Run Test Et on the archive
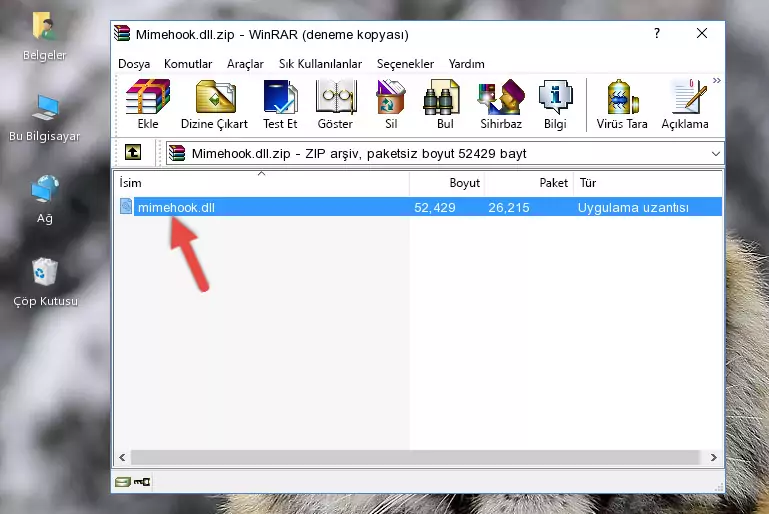 pyautogui.click(x=280, y=104)
